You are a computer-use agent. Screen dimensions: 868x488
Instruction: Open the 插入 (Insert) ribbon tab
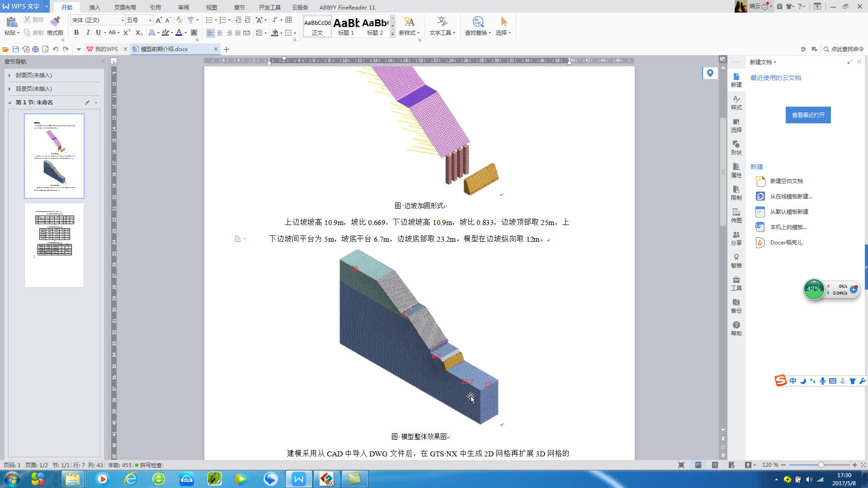94,7
